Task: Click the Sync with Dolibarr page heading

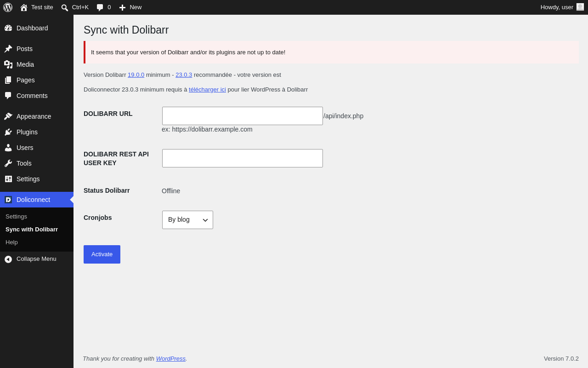Action: point(126,30)
